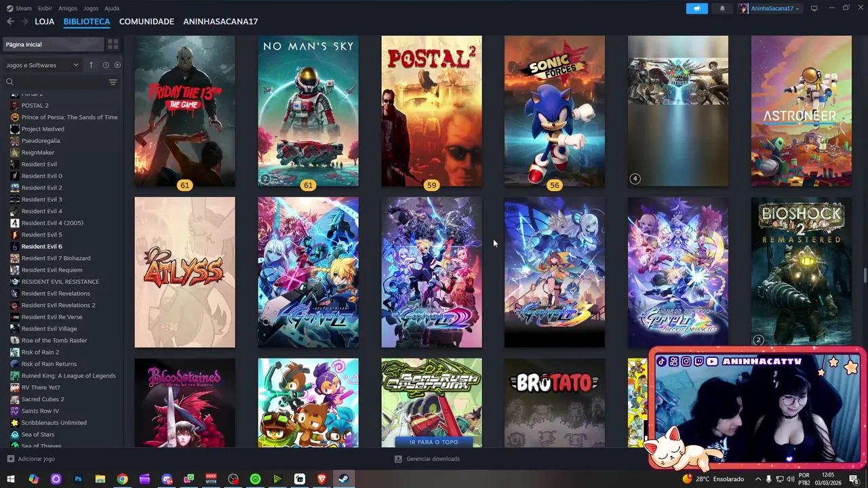Open the No Man's Sky game cover
Viewport: 868px width, 488px height.
coord(308,111)
